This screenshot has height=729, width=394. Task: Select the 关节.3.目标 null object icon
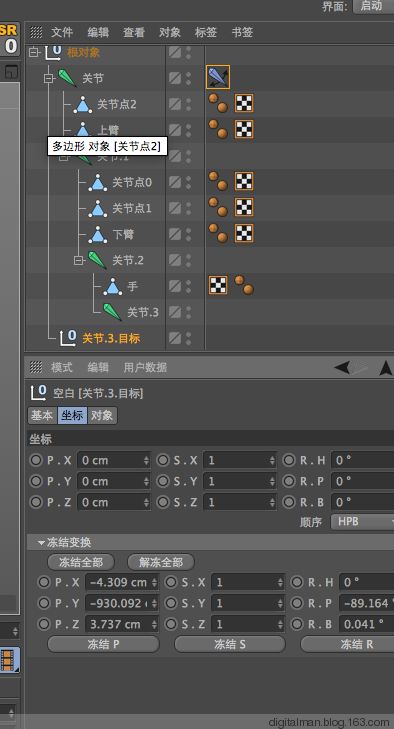68,338
